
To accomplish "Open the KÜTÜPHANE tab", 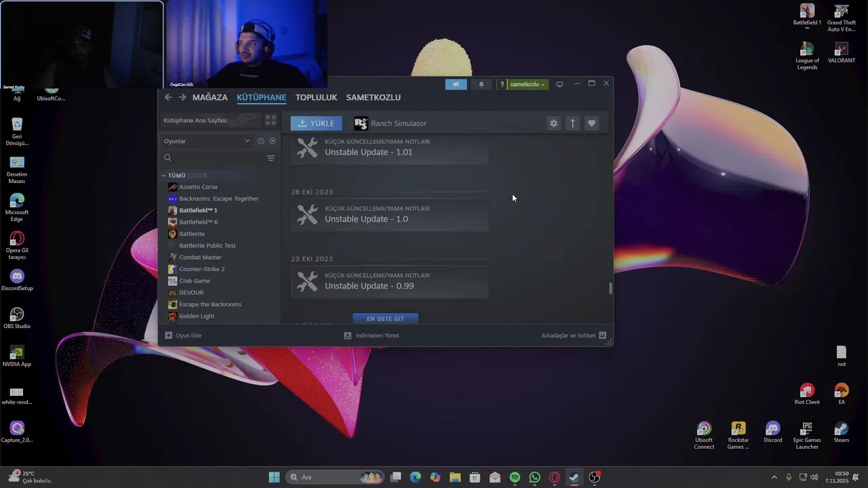I will pyautogui.click(x=261, y=97).
